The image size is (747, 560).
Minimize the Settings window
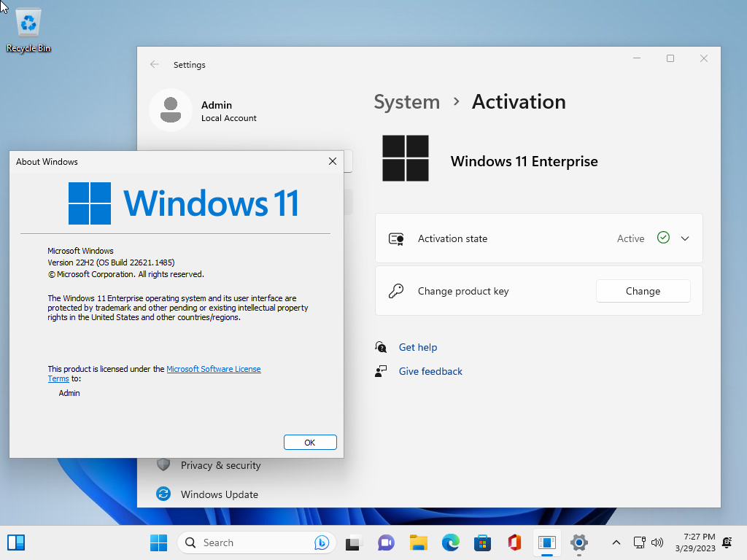[637, 58]
